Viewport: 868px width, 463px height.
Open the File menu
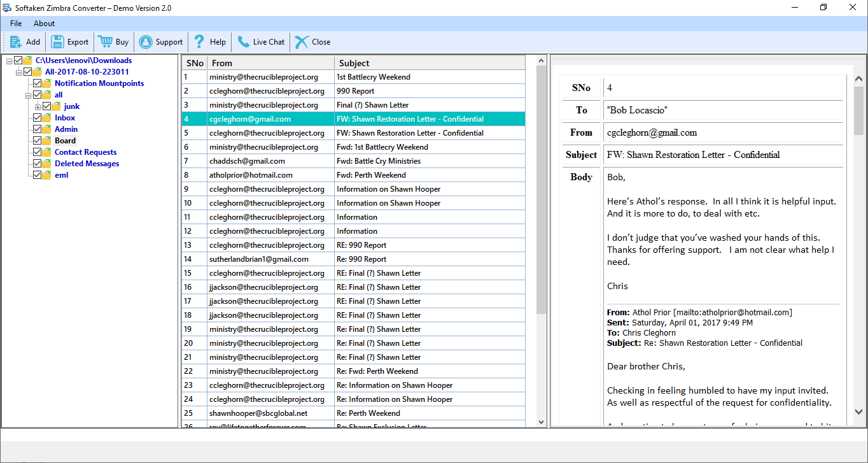pyautogui.click(x=16, y=24)
